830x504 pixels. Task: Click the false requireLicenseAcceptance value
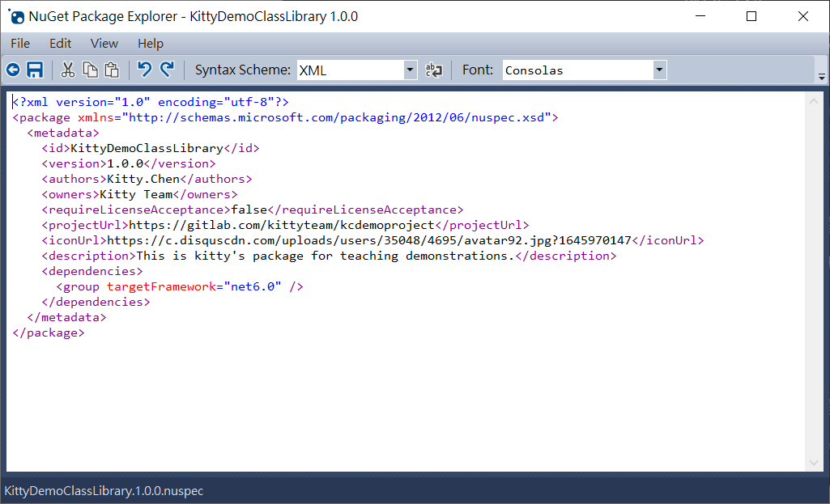(249, 210)
